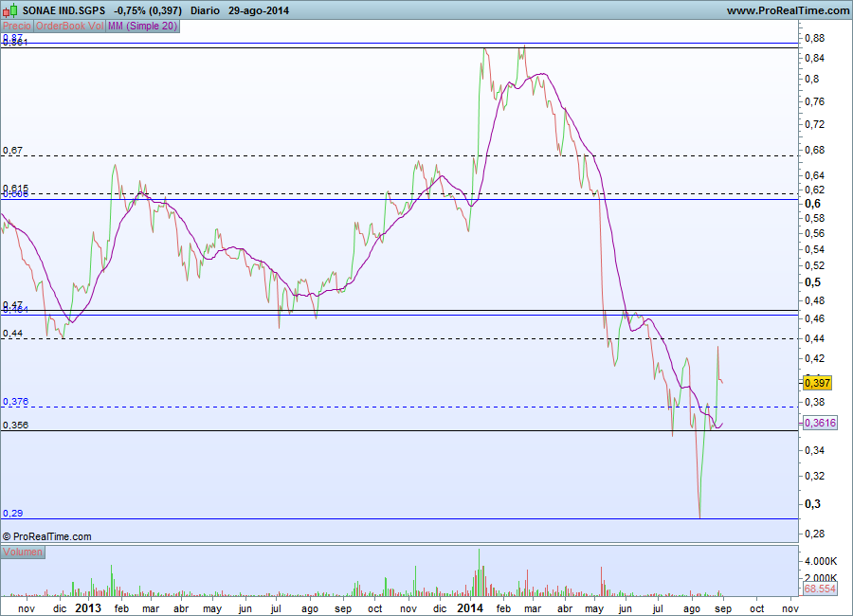The height and width of the screenshot is (616, 853).
Task: Click the sep month label near chart end
Action: (723, 609)
